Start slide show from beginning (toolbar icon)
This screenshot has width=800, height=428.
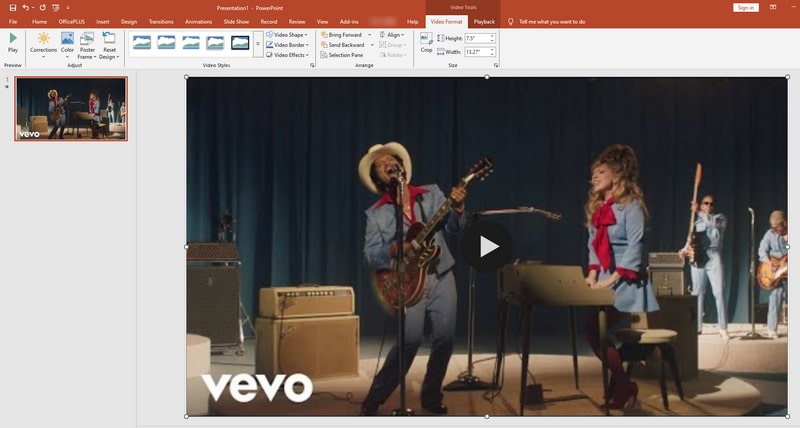(x=56, y=8)
